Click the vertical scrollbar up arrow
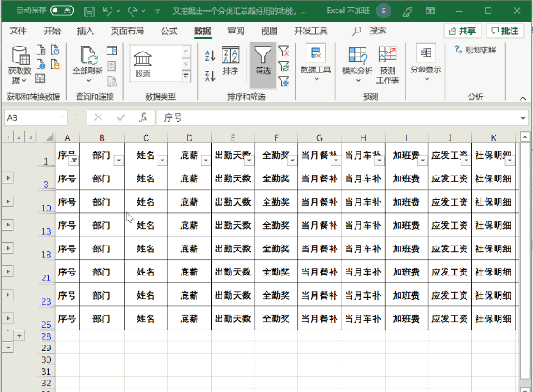Image resolution: width=533 pixels, height=392 pixels. point(525,137)
